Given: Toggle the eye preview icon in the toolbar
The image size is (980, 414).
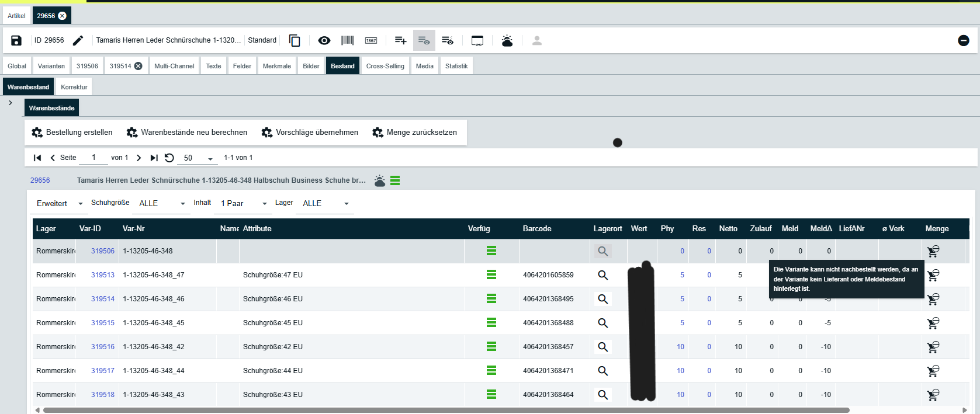Looking at the screenshot, I should click(x=324, y=40).
